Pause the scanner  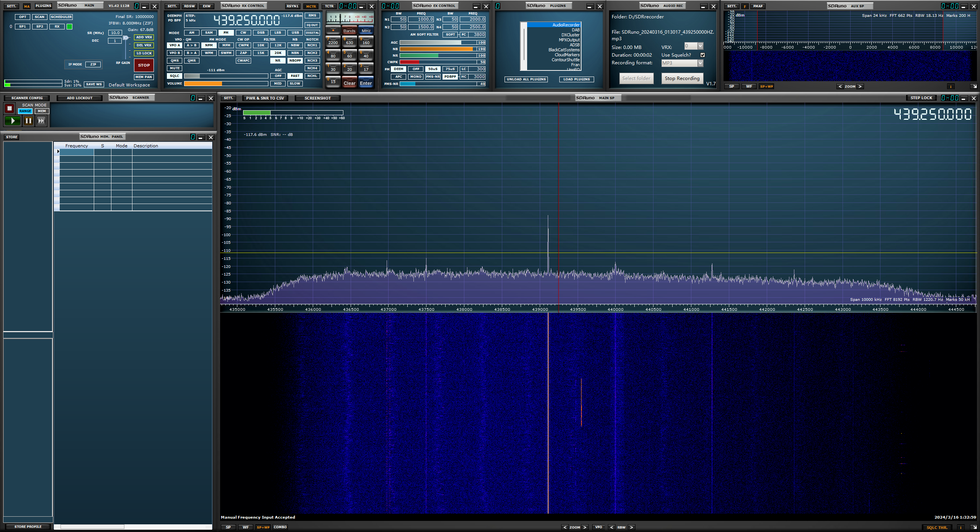click(x=28, y=121)
